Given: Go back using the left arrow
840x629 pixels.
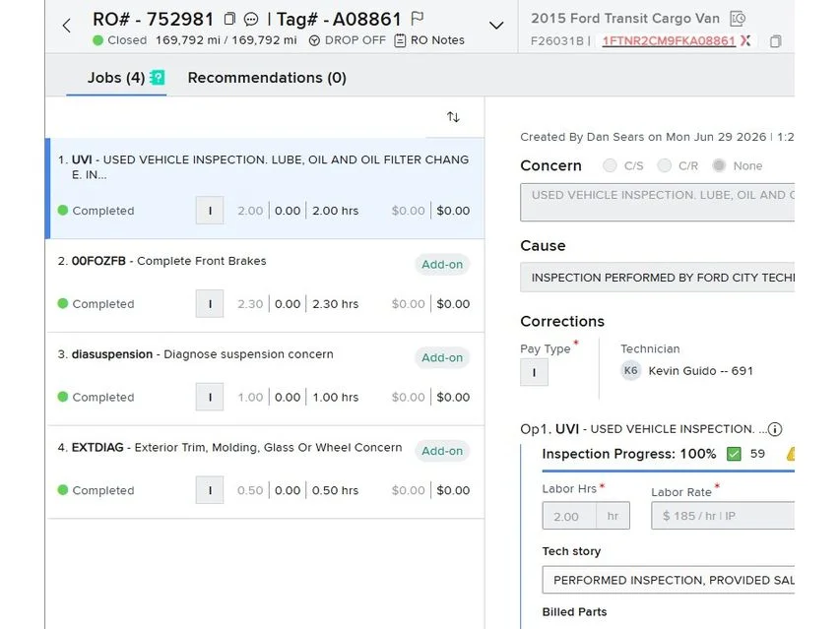Looking at the screenshot, I should pyautogui.click(x=66, y=26).
